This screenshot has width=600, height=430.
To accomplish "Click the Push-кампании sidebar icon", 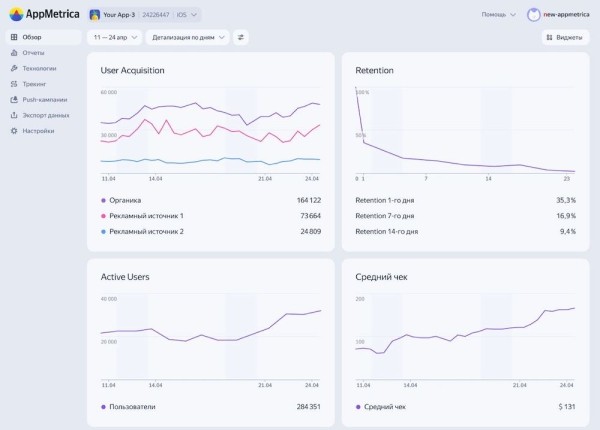I will (13, 99).
